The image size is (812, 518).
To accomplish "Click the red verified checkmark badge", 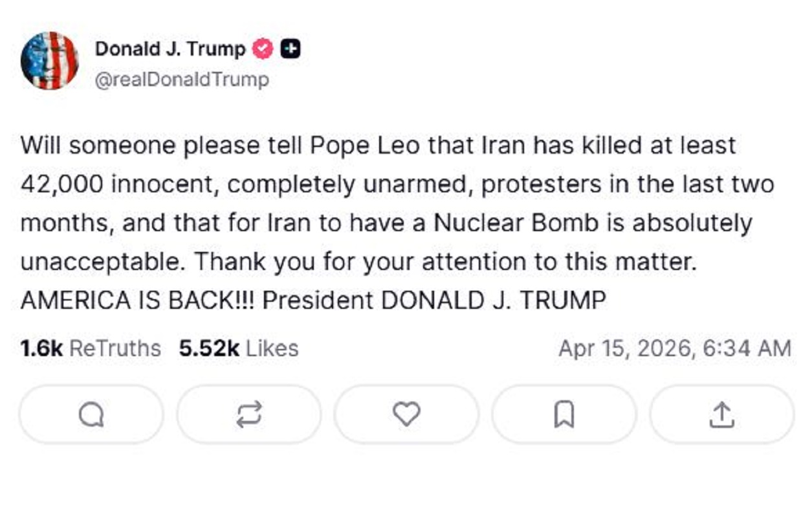I will point(262,49).
